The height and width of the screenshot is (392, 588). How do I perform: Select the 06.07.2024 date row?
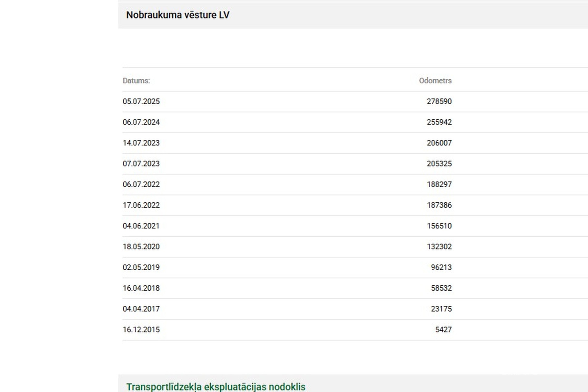point(141,122)
